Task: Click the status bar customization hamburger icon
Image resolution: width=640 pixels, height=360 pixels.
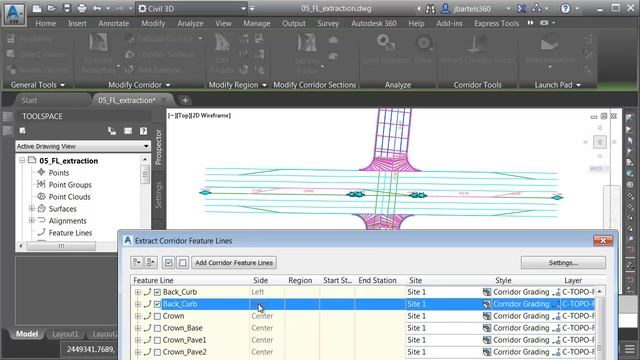Action: click(630, 349)
